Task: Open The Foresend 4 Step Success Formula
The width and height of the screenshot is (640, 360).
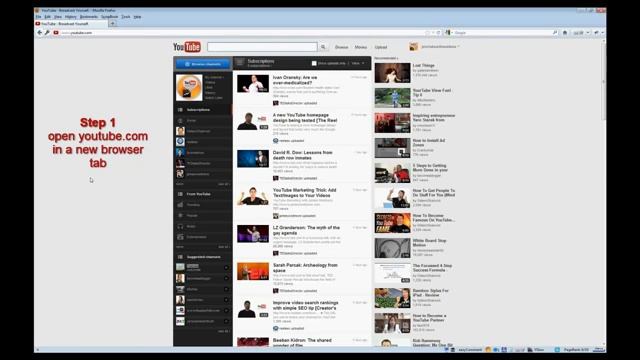Action: tap(432, 268)
